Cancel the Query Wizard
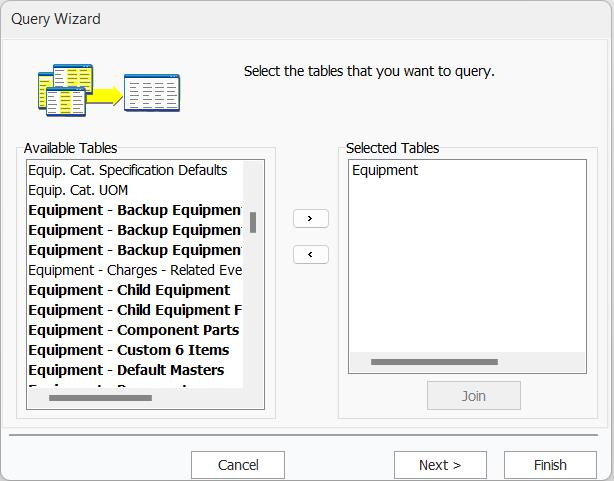This screenshot has height=481, width=614. click(x=238, y=465)
